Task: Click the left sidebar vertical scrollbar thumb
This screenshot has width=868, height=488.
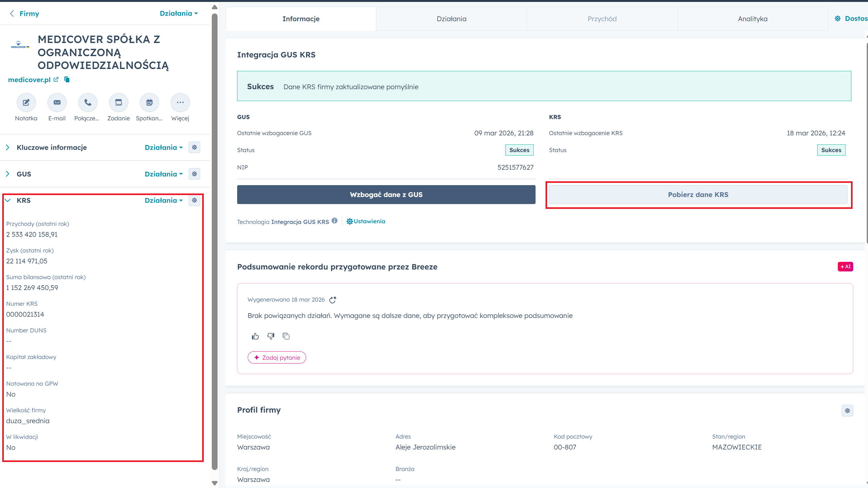Action: pyautogui.click(x=214, y=241)
